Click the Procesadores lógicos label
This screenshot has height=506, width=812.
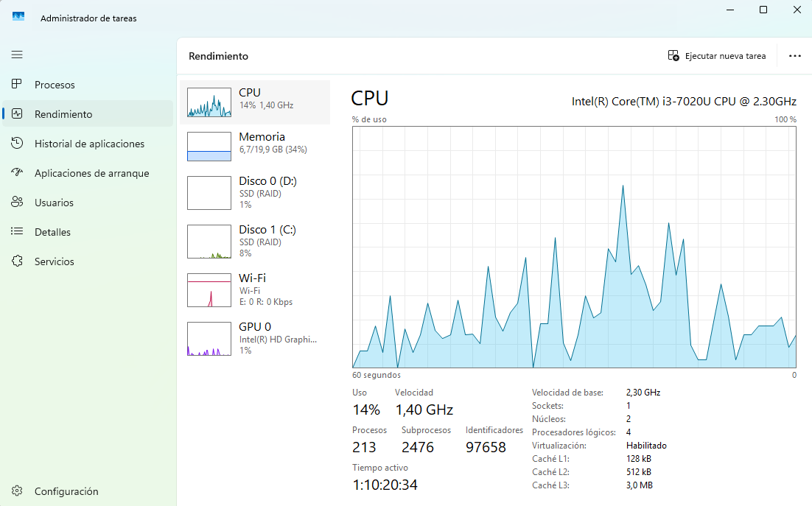click(574, 432)
